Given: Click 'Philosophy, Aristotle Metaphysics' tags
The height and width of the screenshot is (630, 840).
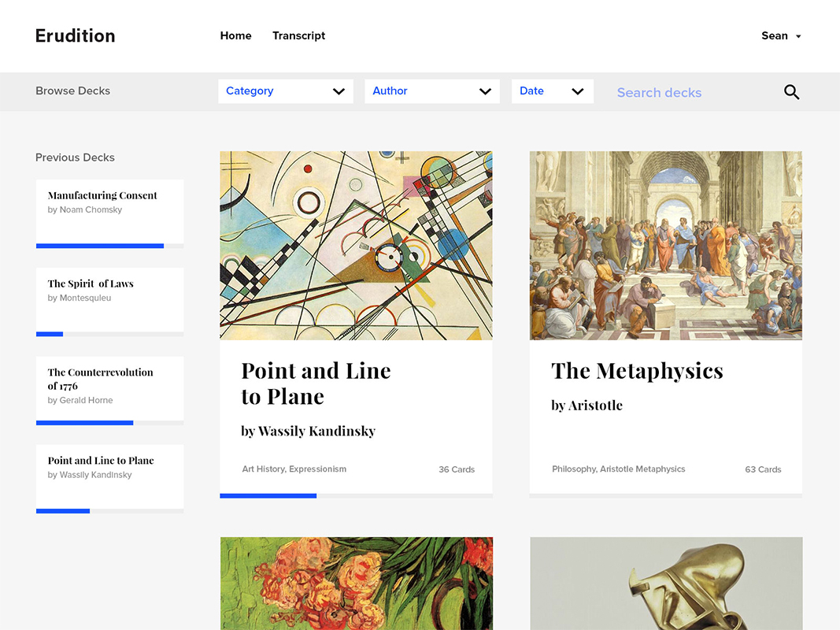Looking at the screenshot, I should [x=618, y=469].
